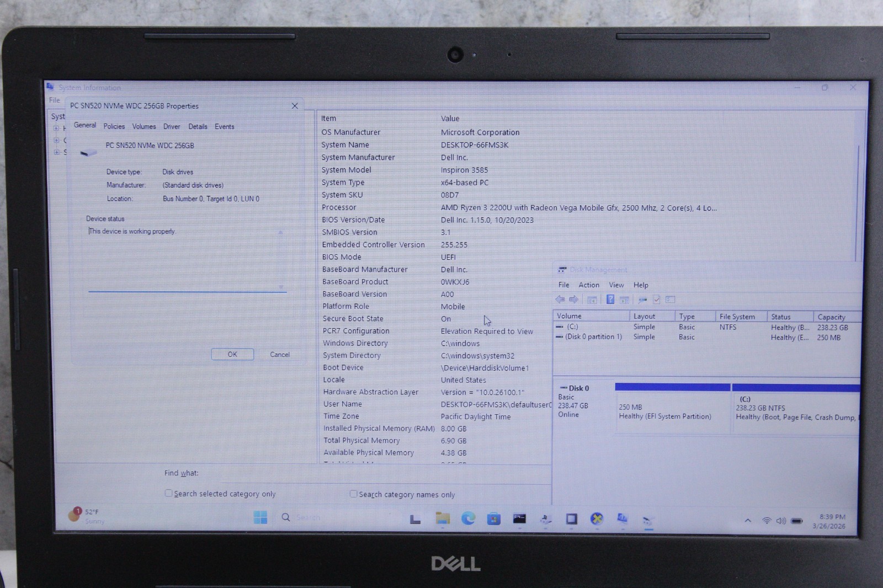883x588 pixels.
Task: Expand first node in System Information tree
Action: [x=56, y=129]
